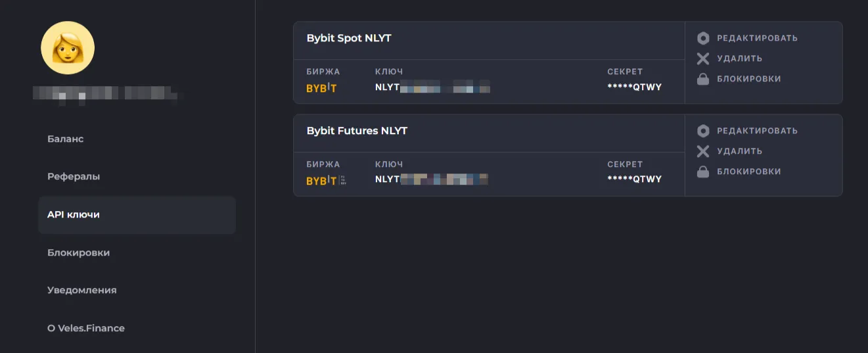This screenshot has width=868, height=353.
Task: Open the О Veles.Finance page
Action: click(86, 328)
